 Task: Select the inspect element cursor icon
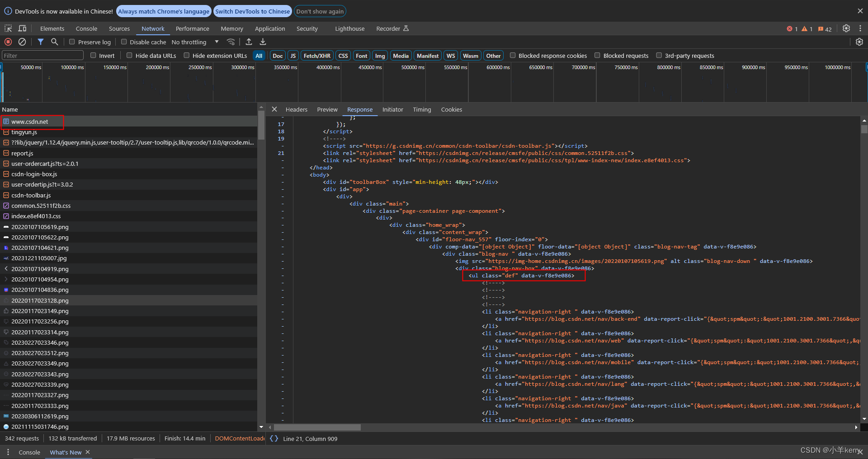[x=8, y=28]
